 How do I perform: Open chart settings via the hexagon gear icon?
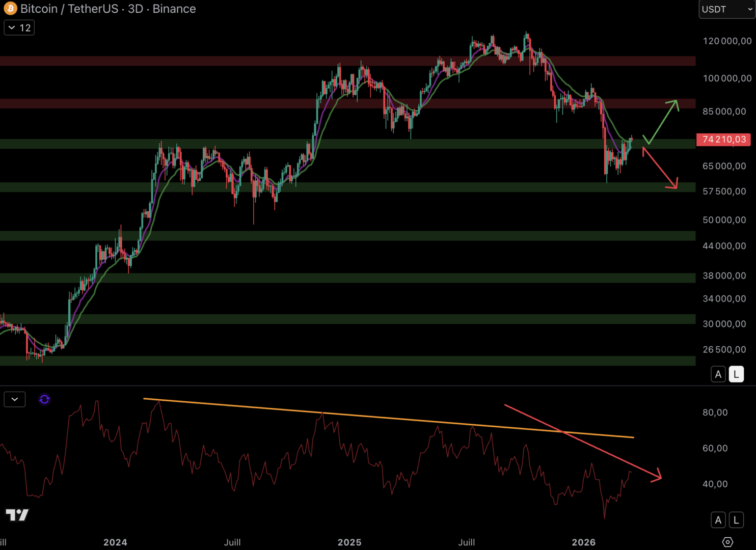[727, 542]
